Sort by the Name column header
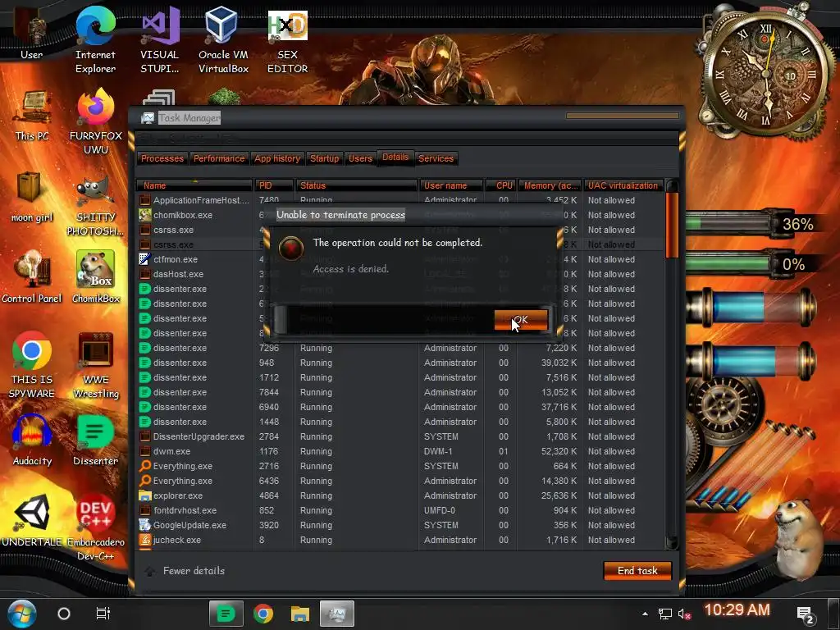 (x=194, y=185)
